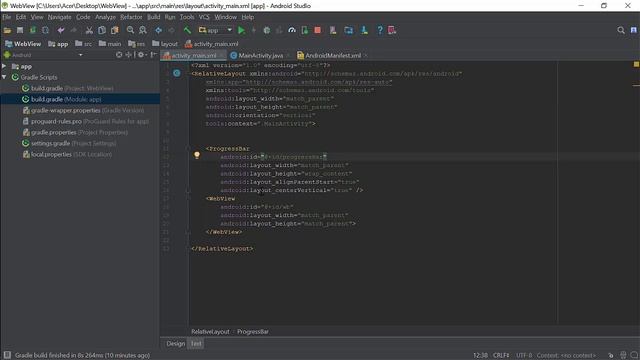
Task: Select gradle.properties file
Action: click(75, 132)
